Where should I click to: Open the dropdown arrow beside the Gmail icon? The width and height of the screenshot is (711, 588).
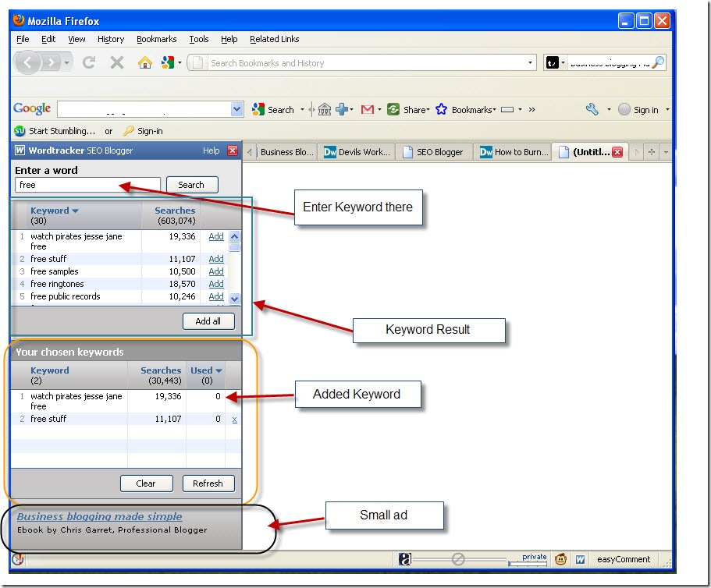point(379,109)
